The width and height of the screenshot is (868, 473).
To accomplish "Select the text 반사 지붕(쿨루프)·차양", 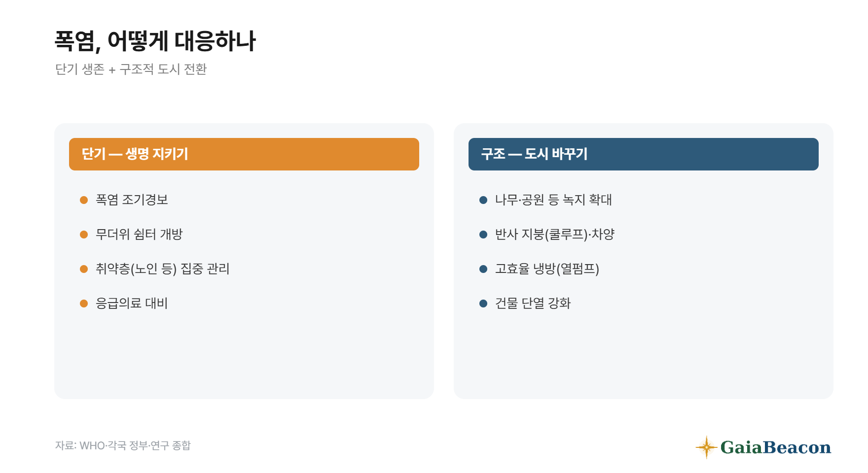I will 555,234.
